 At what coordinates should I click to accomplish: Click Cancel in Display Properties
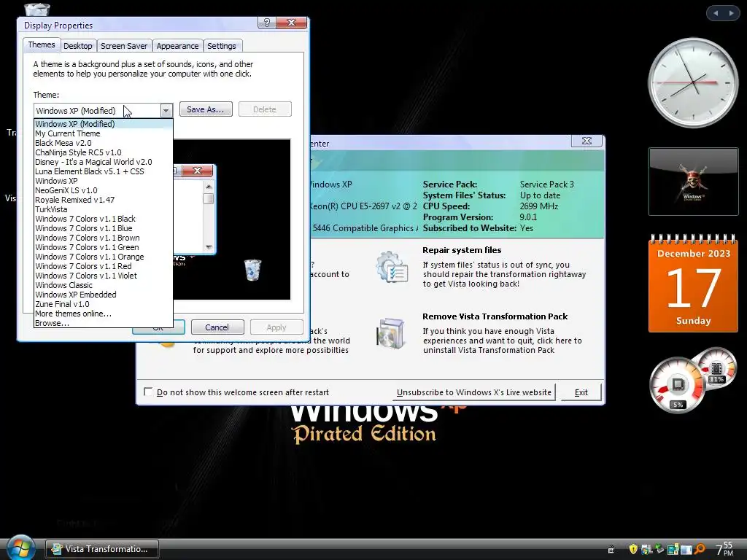[217, 327]
